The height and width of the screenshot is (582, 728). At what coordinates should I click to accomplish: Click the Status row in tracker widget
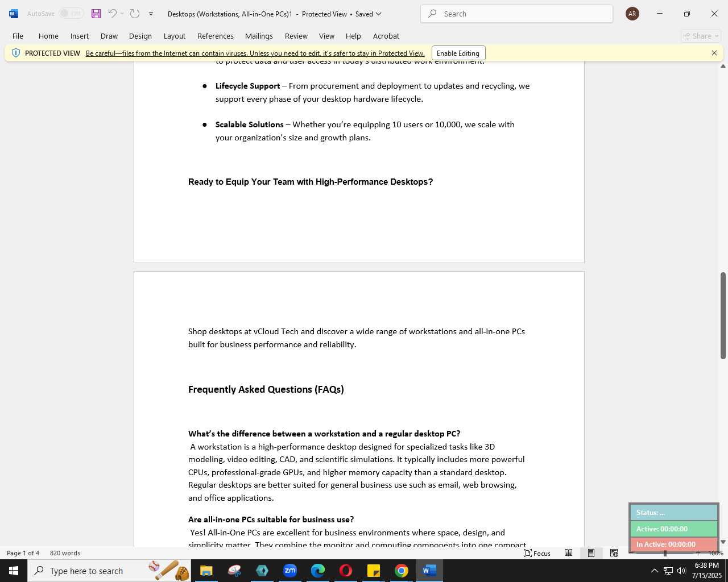pyautogui.click(x=674, y=513)
